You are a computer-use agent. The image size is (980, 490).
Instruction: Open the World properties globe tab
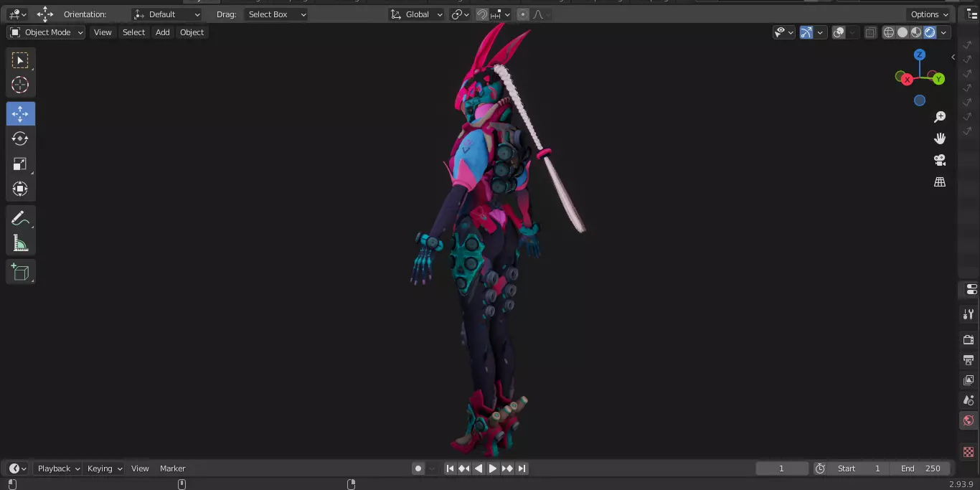pyautogui.click(x=969, y=420)
